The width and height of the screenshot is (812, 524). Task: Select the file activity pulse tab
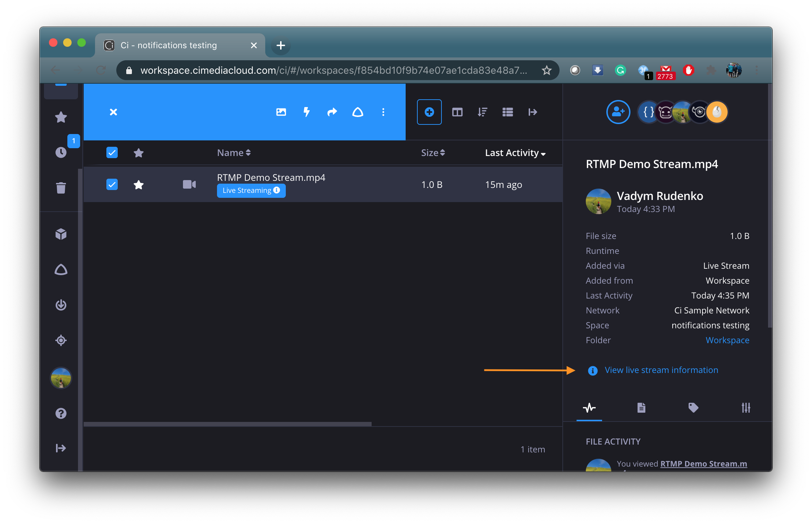589,408
